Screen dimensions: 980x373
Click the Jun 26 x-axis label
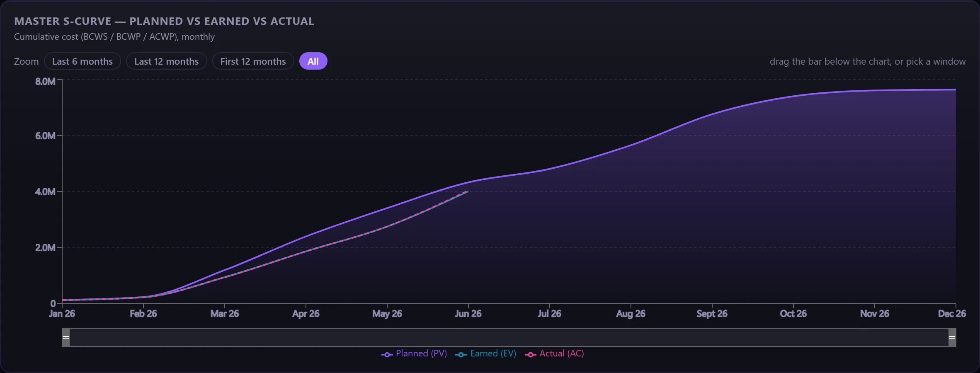(x=468, y=314)
